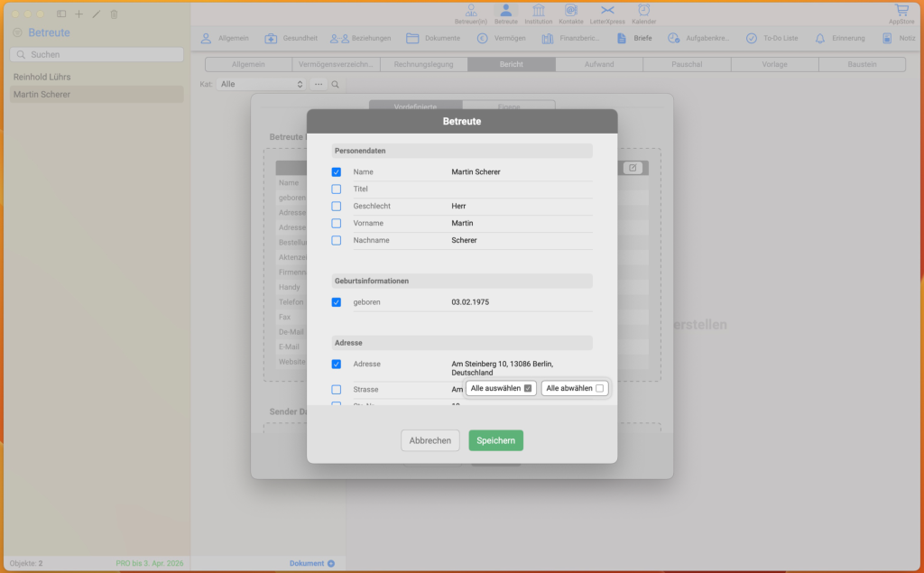Open the Kalender icon in toolbar
Viewport: 924px width, 573px height.
coord(643,12)
